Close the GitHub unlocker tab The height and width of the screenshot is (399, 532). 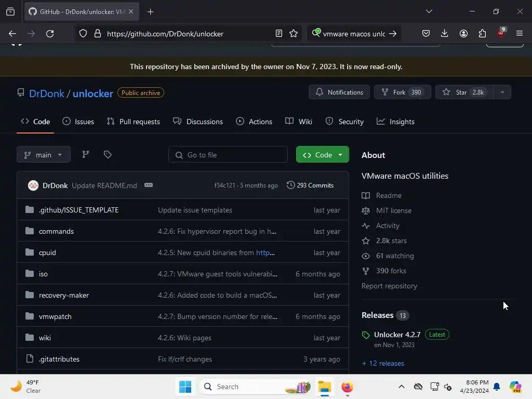(x=131, y=11)
